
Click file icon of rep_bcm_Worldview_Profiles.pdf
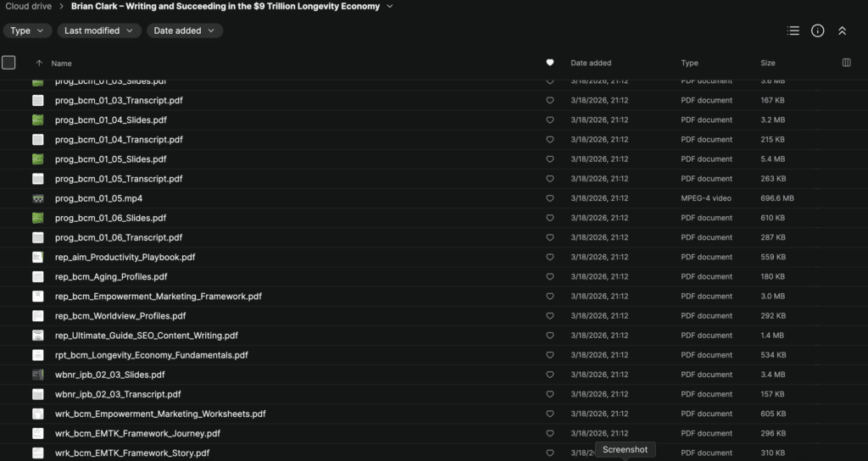pyautogui.click(x=37, y=316)
